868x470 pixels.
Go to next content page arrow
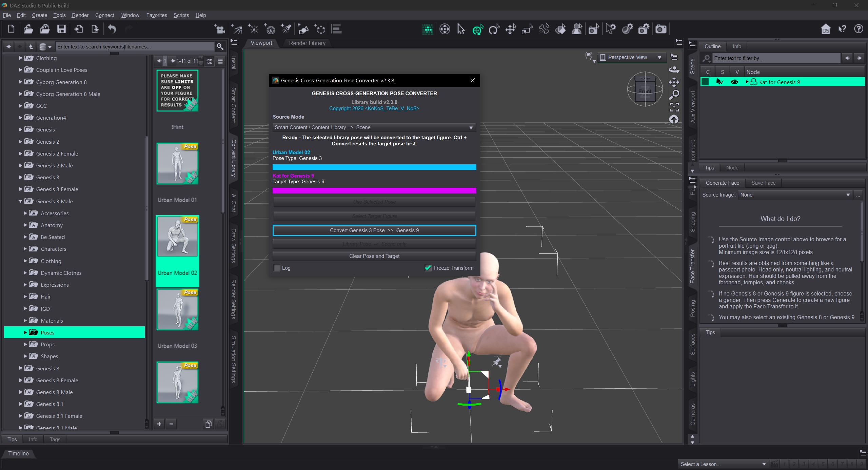tap(173, 61)
